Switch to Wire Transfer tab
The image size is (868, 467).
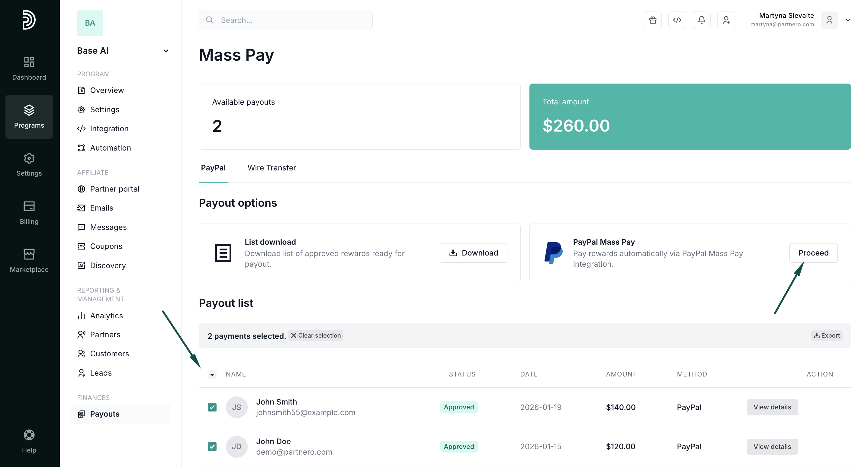272,168
